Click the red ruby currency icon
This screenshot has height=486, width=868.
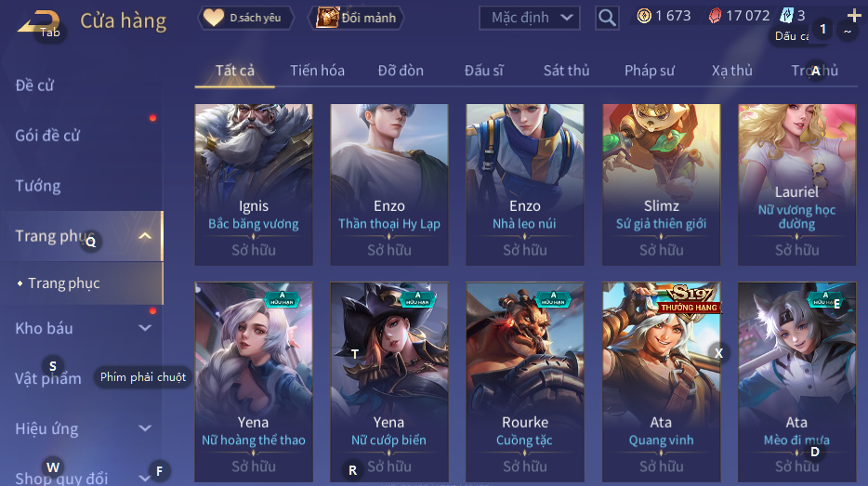click(x=715, y=16)
